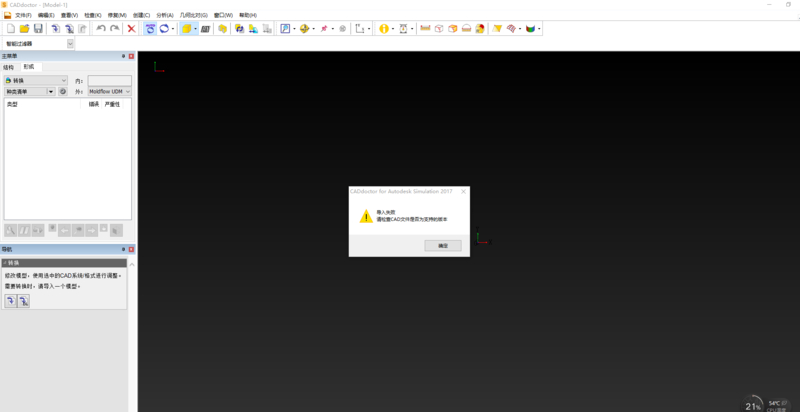This screenshot has height=412, width=800.
Task: Pin the 主菜单 panel
Action: (123, 56)
